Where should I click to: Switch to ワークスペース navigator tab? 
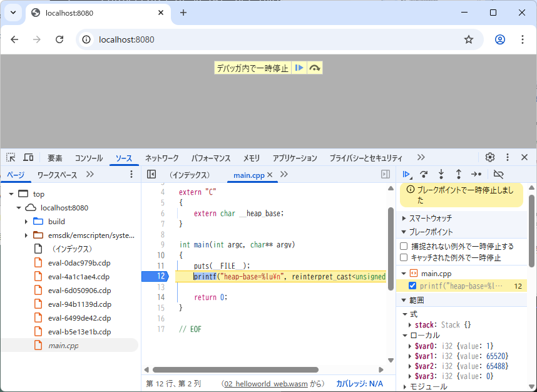click(x=57, y=175)
